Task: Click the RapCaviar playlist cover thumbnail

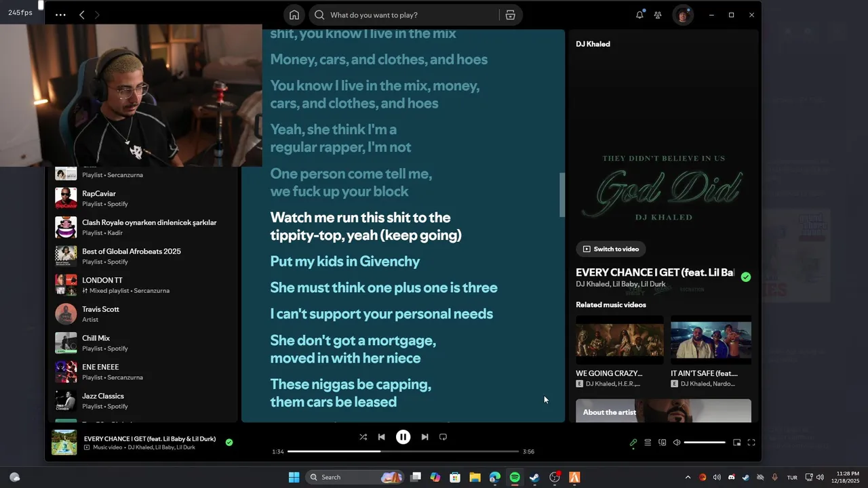Action: (66, 198)
